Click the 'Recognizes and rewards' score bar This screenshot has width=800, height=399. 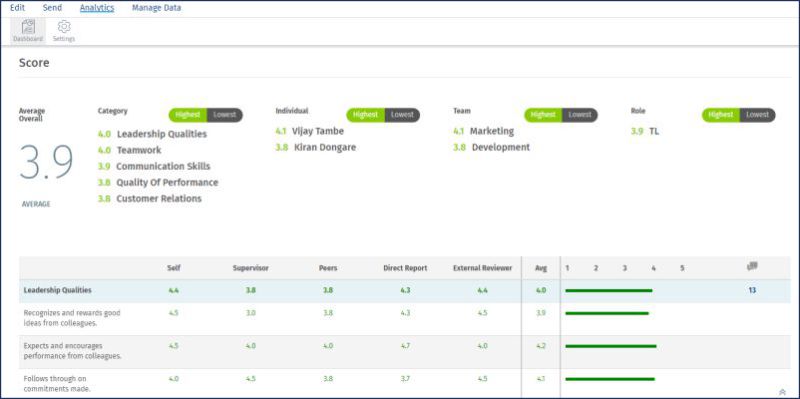(x=607, y=313)
